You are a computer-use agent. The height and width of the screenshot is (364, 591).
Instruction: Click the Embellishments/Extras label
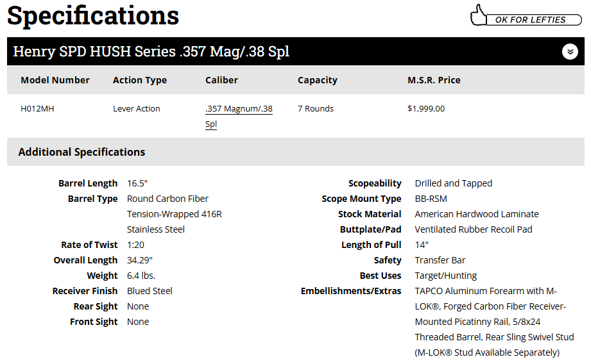(351, 291)
